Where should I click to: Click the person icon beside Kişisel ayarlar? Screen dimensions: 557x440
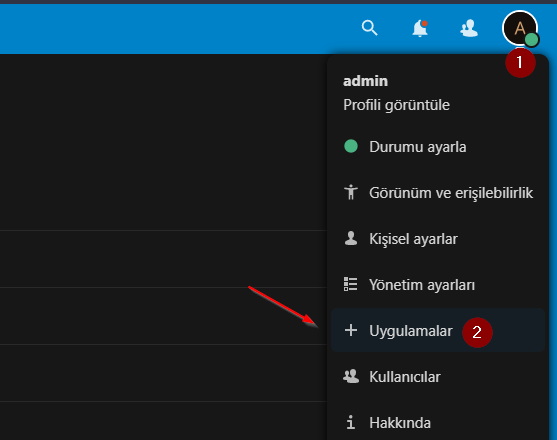tap(351, 238)
